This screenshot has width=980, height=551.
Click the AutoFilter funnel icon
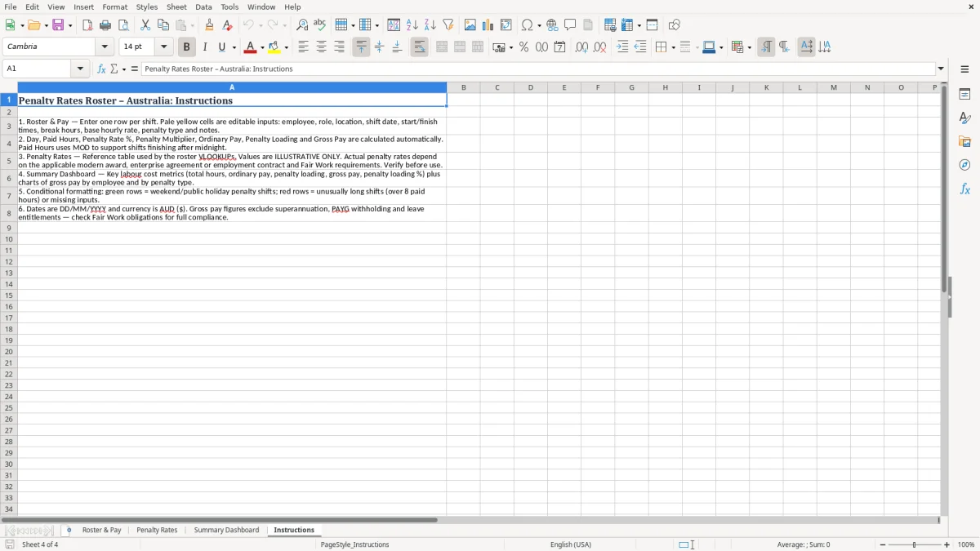(x=448, y=25)
